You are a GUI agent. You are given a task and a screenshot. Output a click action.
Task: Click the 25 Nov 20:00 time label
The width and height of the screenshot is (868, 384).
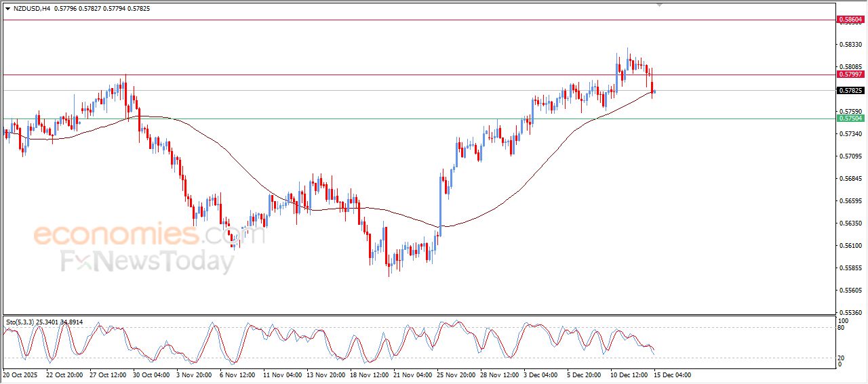455,375
